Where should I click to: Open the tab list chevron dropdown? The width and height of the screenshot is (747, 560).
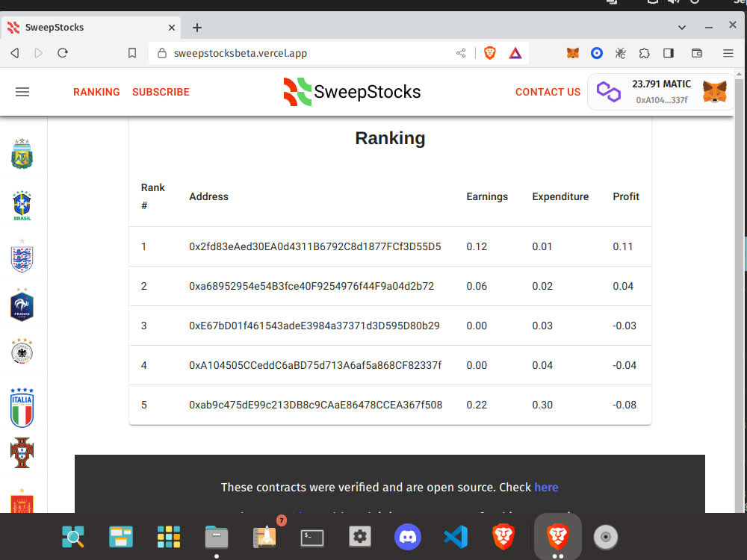(681, 27)
